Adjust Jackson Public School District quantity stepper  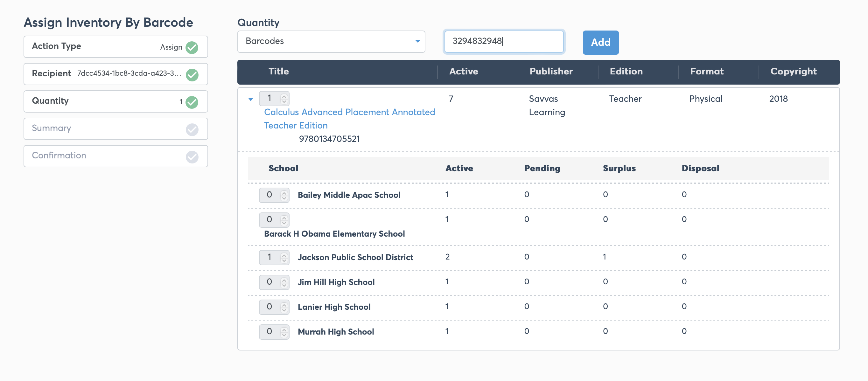pos(274,257)
